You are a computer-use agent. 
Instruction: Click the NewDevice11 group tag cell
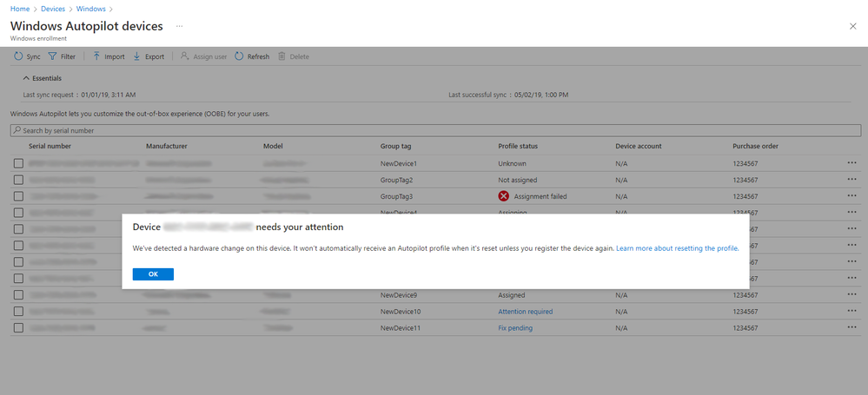pos(401,328)
